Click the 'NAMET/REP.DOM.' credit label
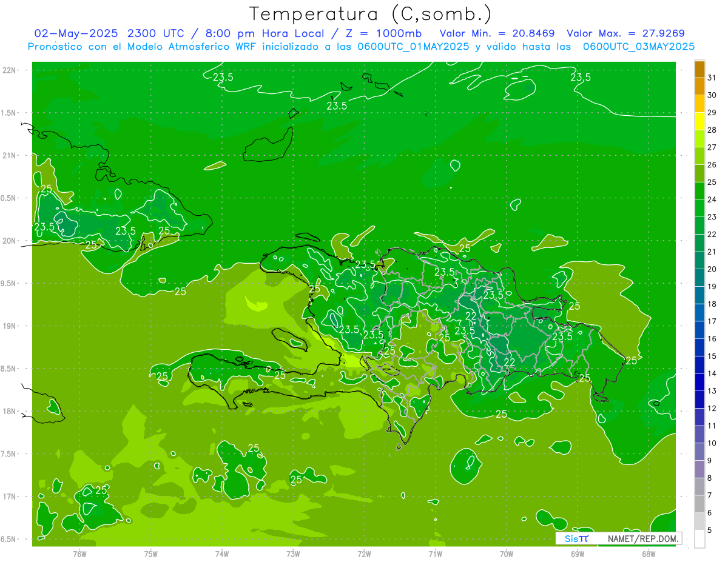Image resolution: width=728 pixels, height=562 pixels. pyautogui.click(x=642, y=538)
